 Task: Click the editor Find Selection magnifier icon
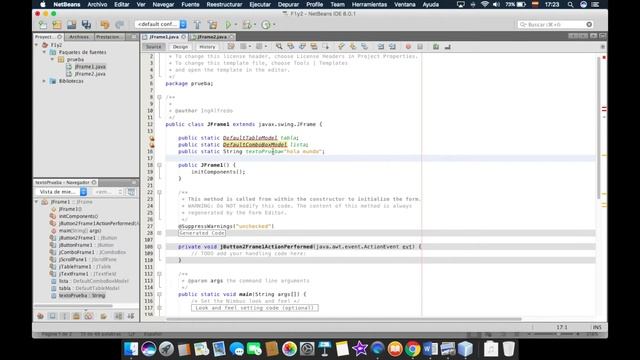(279, 47)
